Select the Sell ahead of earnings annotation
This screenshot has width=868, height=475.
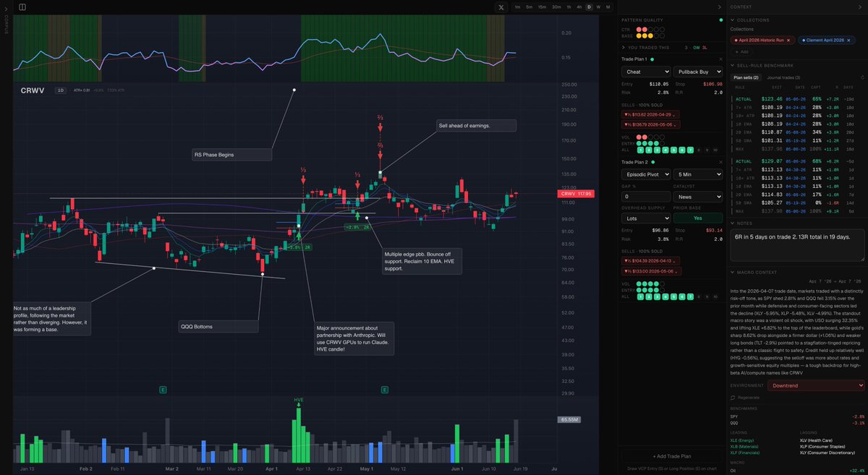475,126
